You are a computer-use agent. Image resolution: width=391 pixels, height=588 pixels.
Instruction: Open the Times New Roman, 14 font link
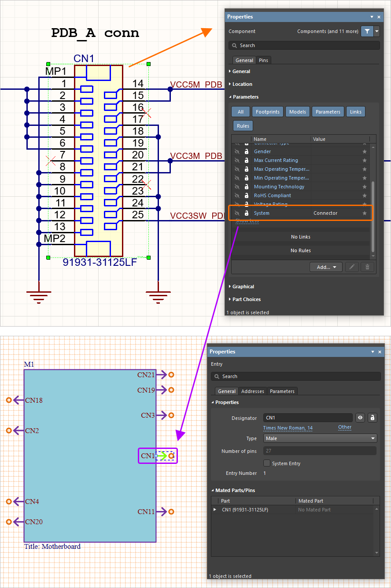click(288, 428)
